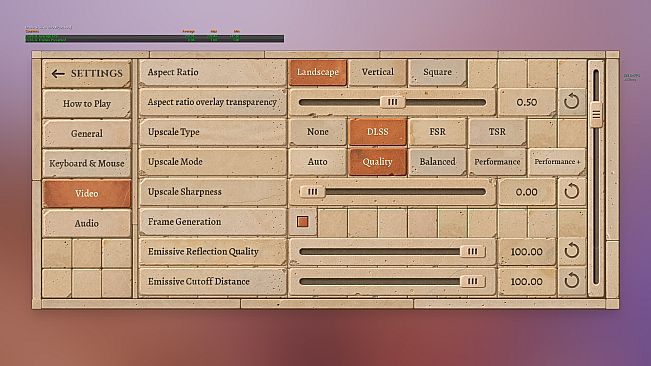Select Square aspect ratio
This screenshot has height=366, width=651.
pos(437,72)
